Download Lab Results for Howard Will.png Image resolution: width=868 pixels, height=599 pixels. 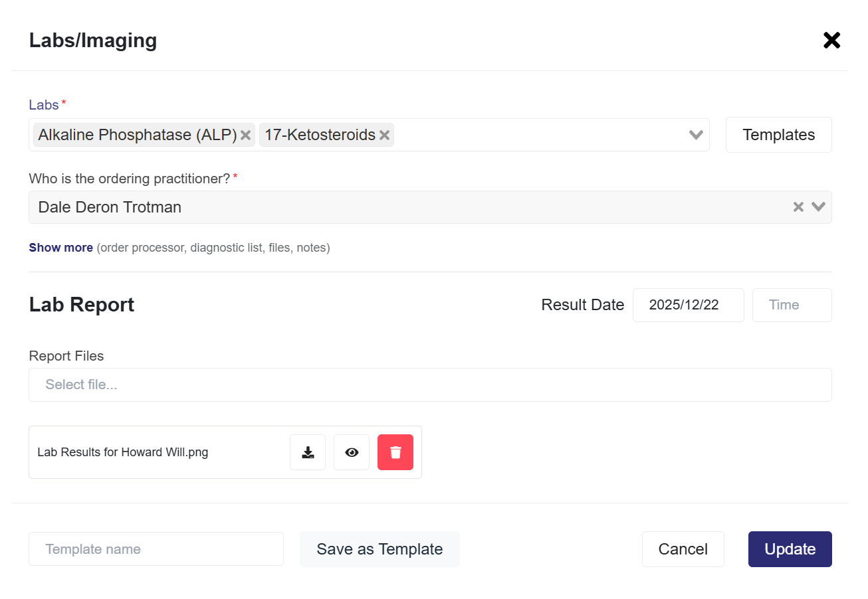(308, 452)
